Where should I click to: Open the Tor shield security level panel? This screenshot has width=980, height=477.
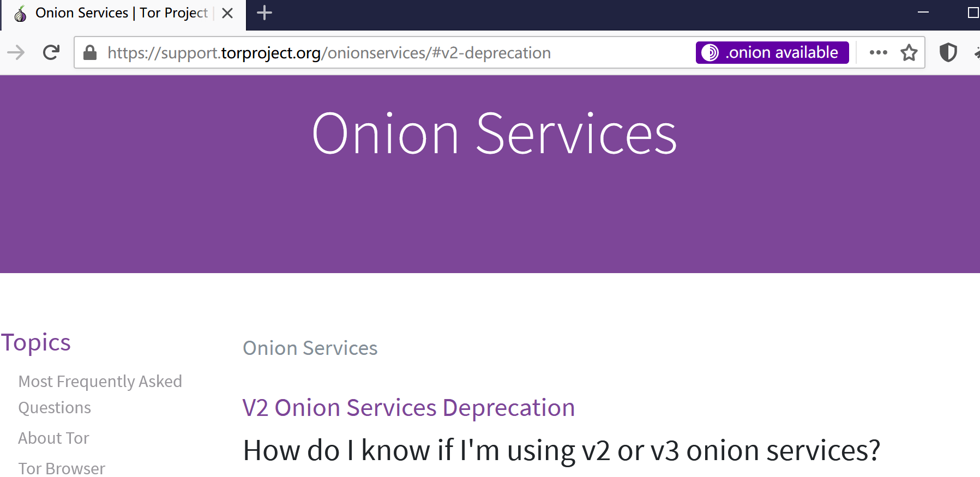point(948,52)
